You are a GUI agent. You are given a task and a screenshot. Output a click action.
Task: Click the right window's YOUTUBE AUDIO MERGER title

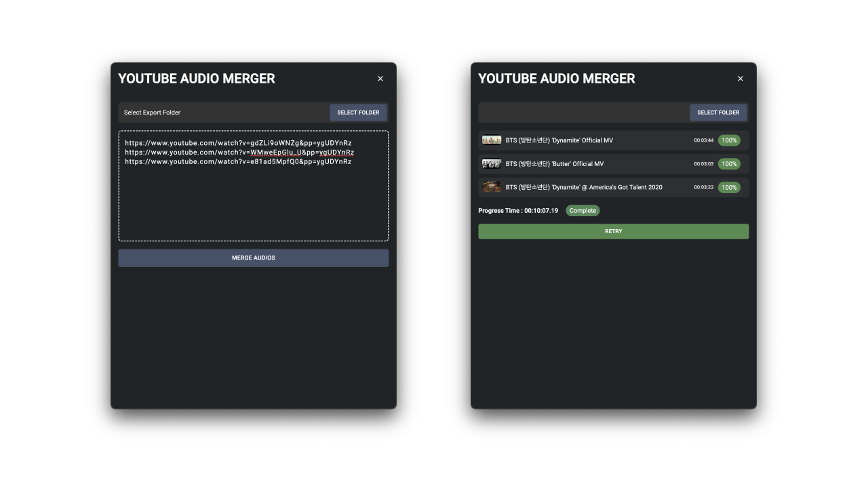(x=557, y=79)
